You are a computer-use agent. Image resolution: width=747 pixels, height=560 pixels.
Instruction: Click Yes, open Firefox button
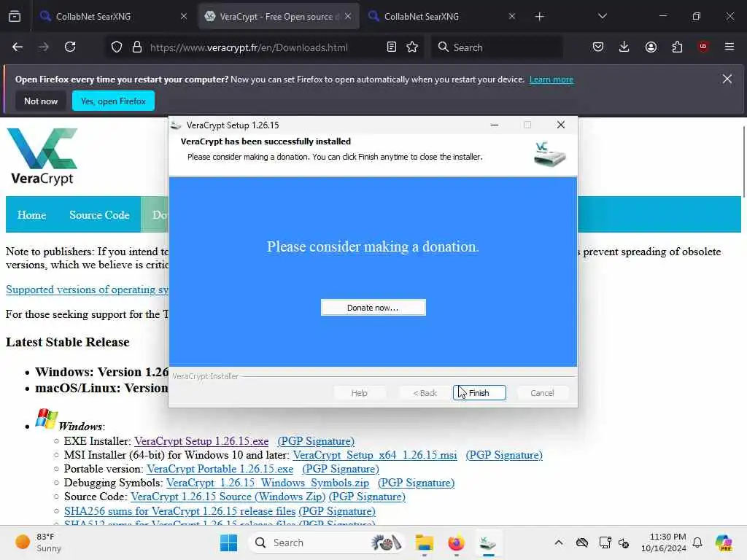point(113,101)
